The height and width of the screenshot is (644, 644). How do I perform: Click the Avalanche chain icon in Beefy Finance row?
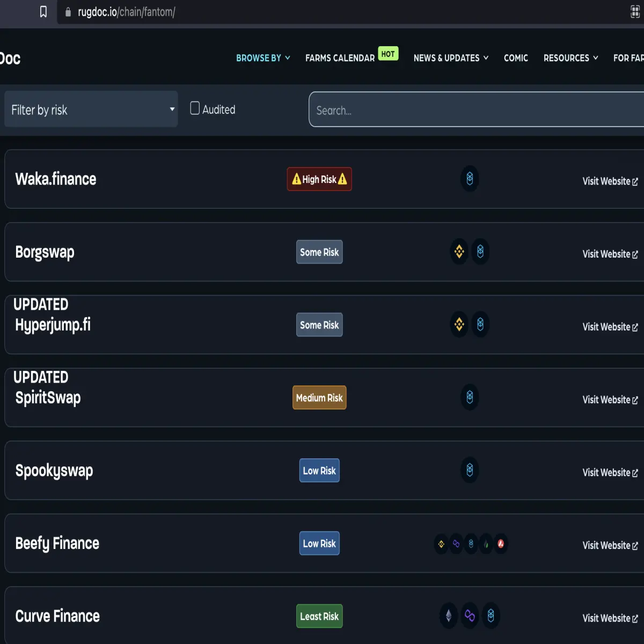point(501,544)
